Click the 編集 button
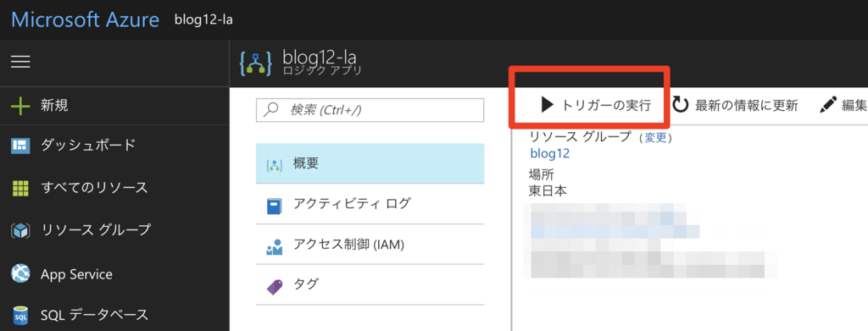Image resolution: width=868 pixels, height=331 pixels. [x=843, y=105]
